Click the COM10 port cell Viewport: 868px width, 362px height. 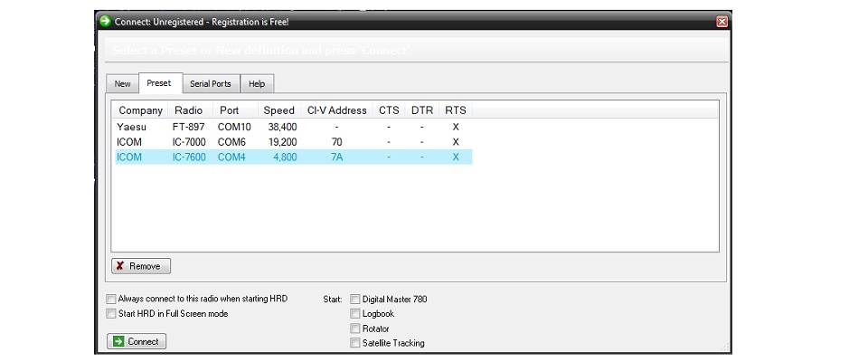pyautogui.click(x=234, y=127)
